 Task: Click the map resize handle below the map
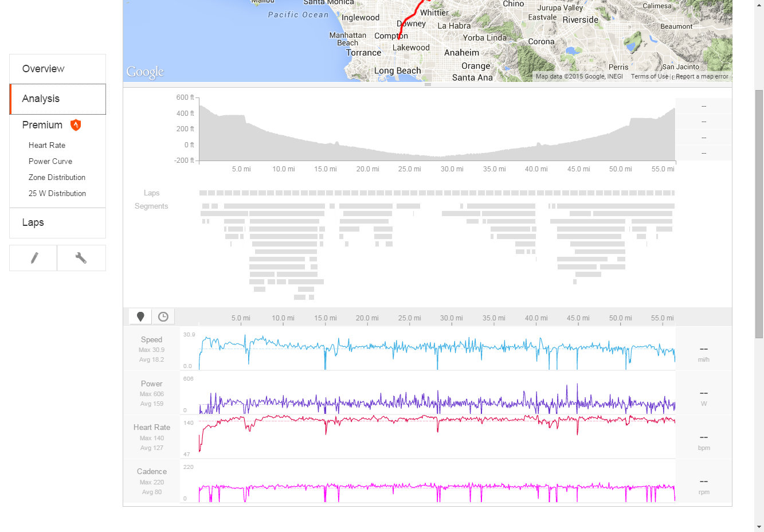click(427, 85)
